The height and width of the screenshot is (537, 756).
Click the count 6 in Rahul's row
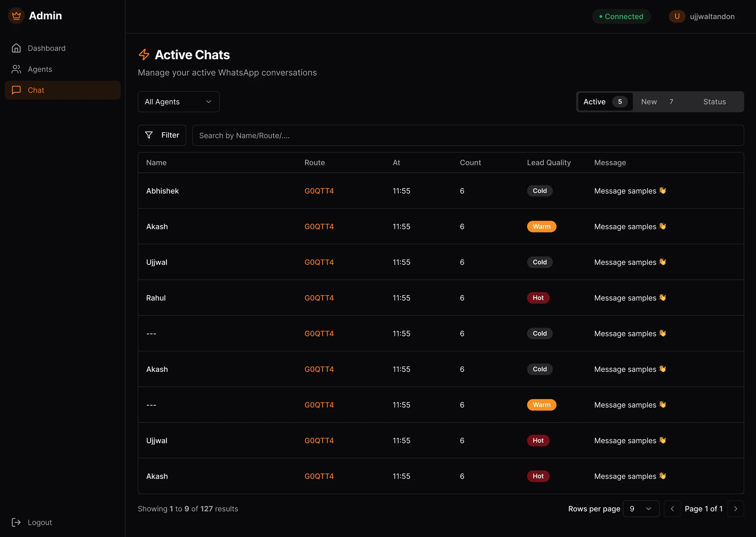[x=462, y=298]
